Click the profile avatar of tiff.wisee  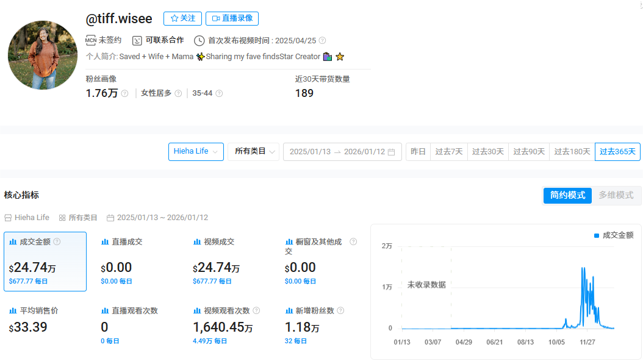coord(43,55)
